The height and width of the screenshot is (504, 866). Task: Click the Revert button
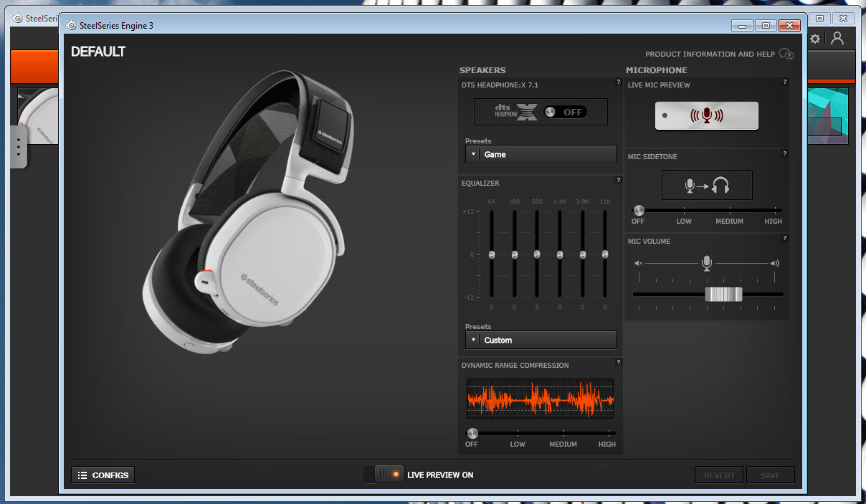719,475
